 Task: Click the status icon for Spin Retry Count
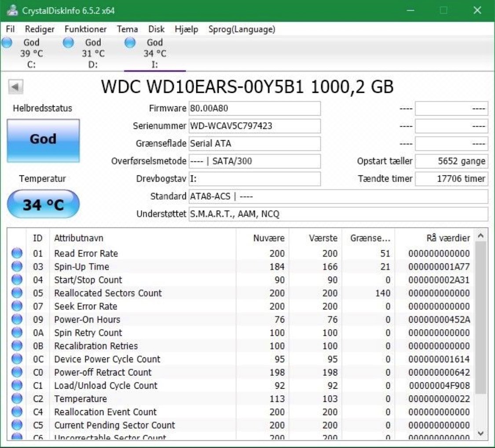coord(17,332)
